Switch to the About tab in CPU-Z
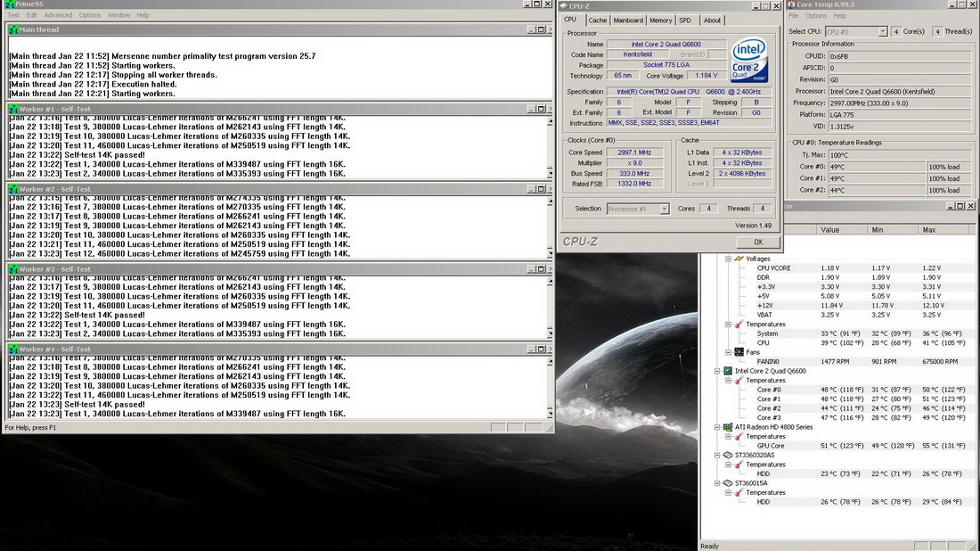 pos(712,21)
